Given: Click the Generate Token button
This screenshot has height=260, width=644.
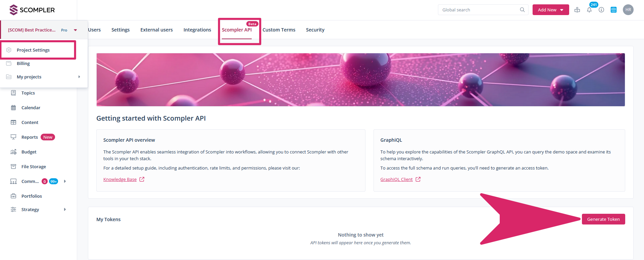Looking at the screenshot, I should coord(603,219).
